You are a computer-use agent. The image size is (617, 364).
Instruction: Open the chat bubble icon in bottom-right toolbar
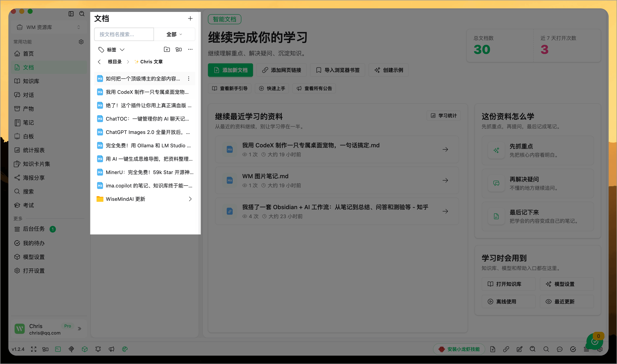(559, 349)
